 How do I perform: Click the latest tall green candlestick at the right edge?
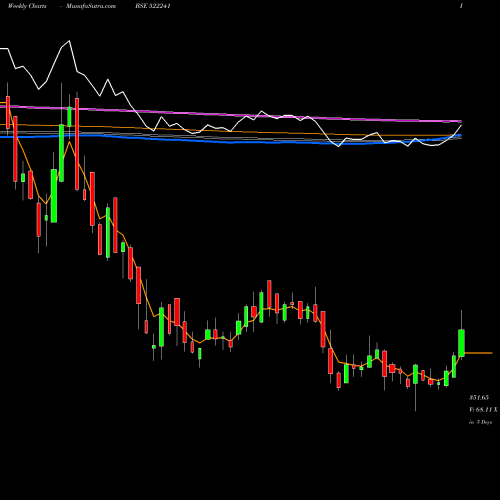tap(461, 343)
